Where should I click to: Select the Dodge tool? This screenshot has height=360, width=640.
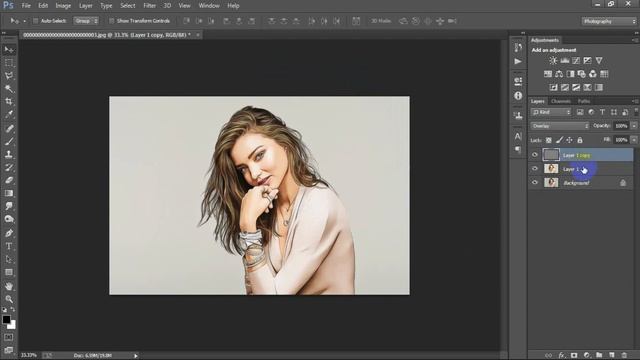coord(9,219)
